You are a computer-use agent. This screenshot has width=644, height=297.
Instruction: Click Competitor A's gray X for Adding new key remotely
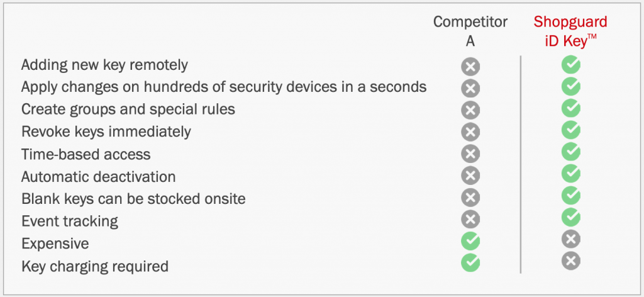click(x=470, y=66)
